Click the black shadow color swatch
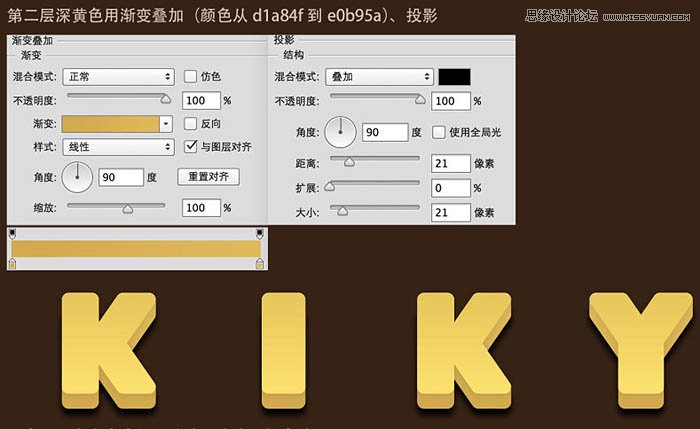Image resolution: width=700 pixels, height=429 pixels. [x=454, y=77]
